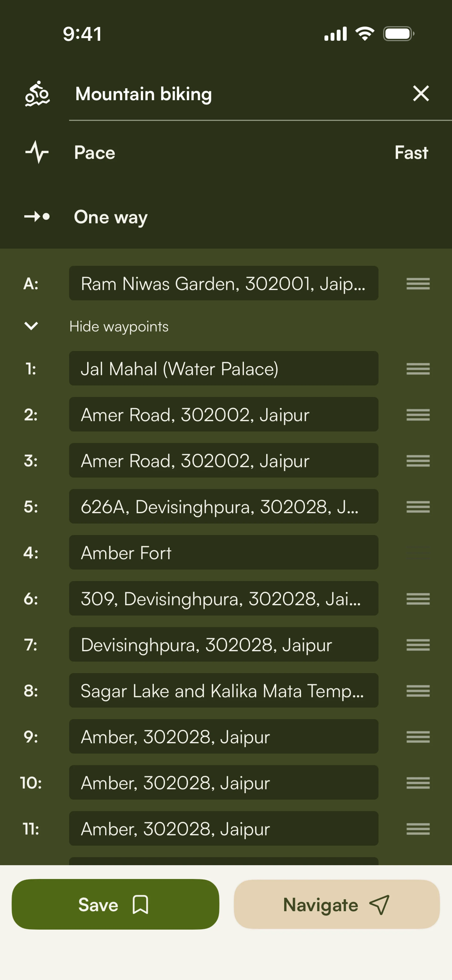Viewport: 452px width, 980px height.
Task: Tap the mountain biking activity icon
Action: coord(37,93)
